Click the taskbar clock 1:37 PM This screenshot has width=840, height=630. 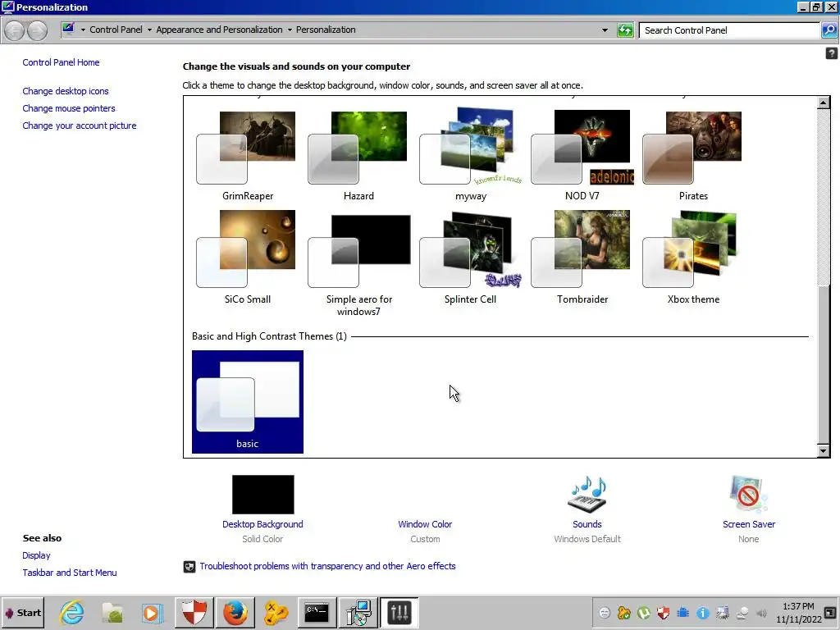(x=798, y=606)
